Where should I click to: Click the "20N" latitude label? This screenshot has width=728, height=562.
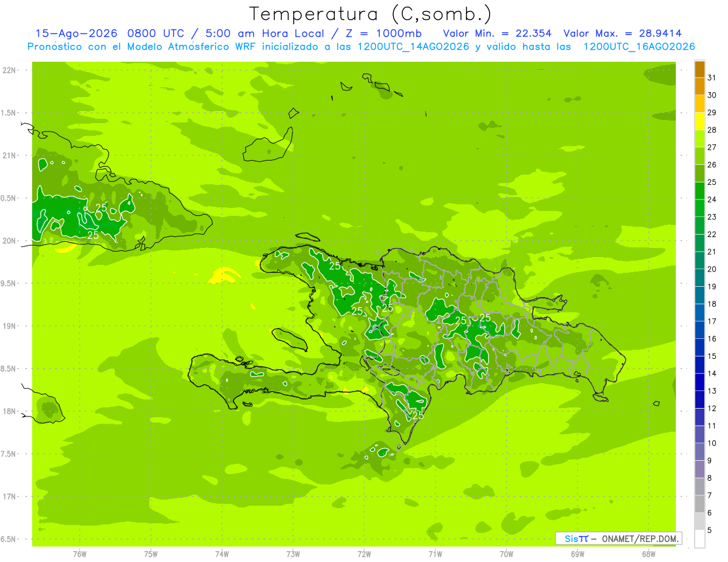coord(9,241)
